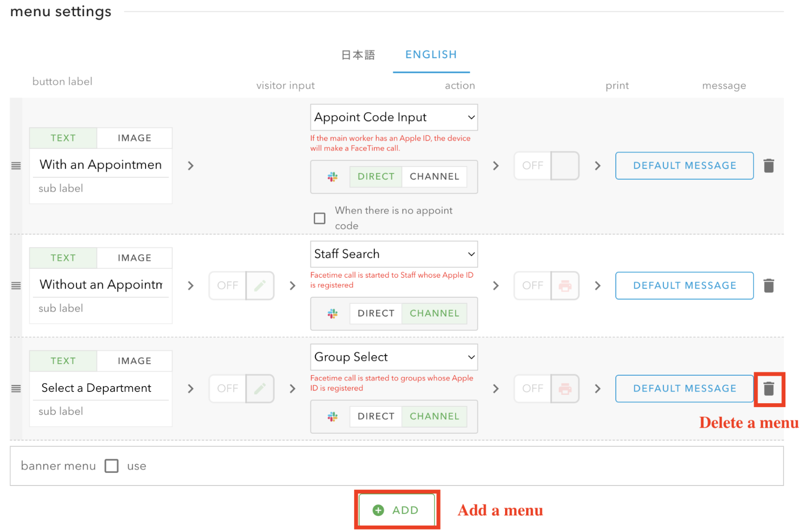Click the Slack icon in the Staff Search row
811x532 pixels.
[332, 314]
